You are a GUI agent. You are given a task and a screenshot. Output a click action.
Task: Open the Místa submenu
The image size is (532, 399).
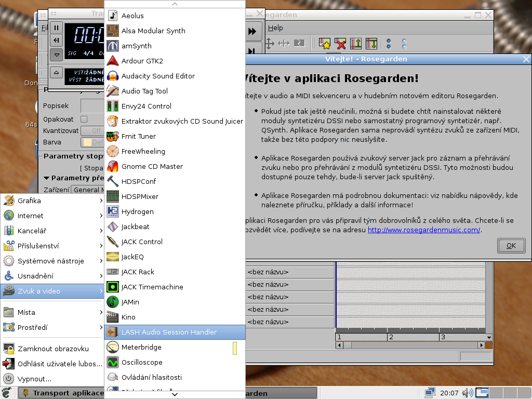[52, 312]
